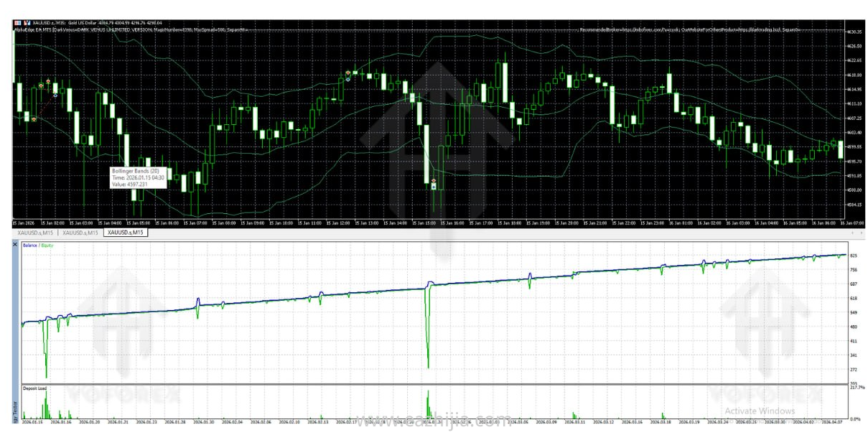Click the blue trade marker below the 12:00 arrow

347,78
